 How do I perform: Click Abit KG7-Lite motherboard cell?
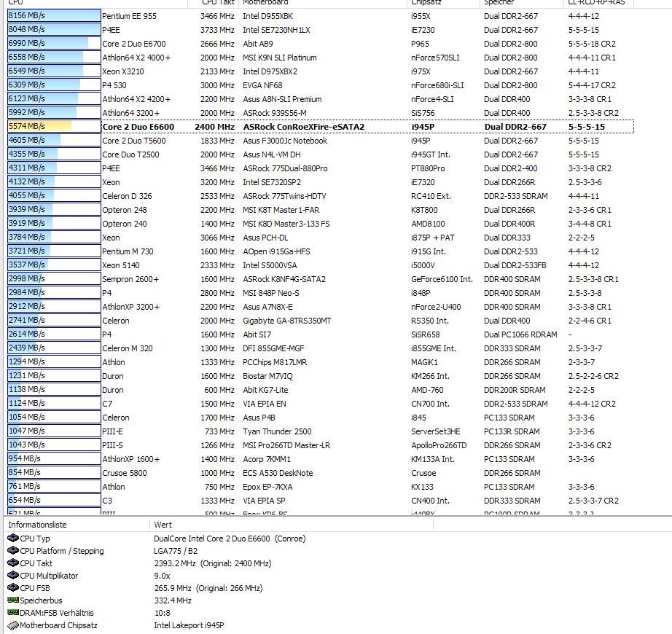[265, 390]
